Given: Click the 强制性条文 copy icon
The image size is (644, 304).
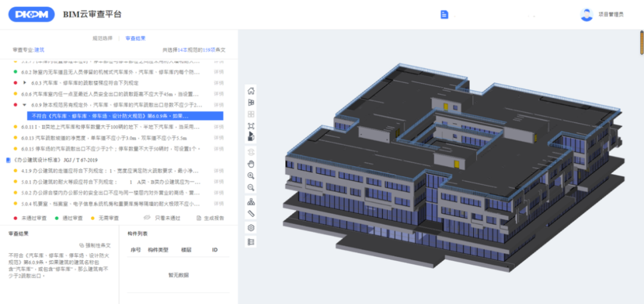Looking at the screenshot, I should tap(81, 245).
